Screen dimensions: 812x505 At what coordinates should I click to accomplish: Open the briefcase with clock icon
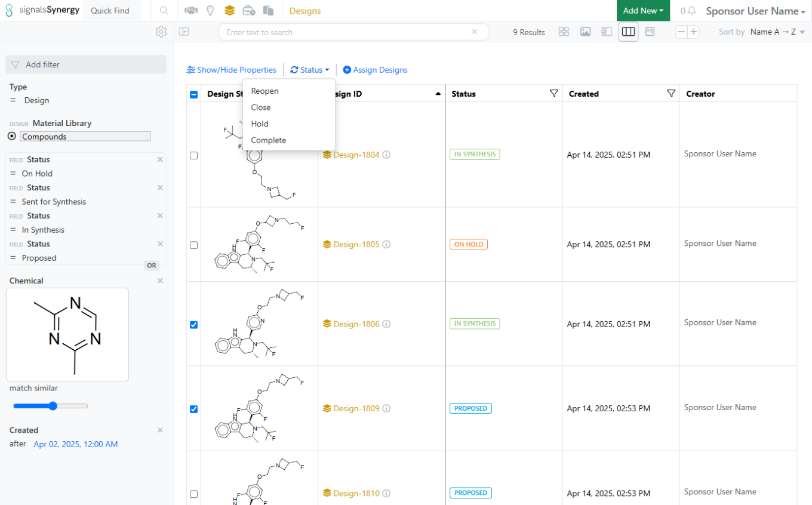point(249,11)
